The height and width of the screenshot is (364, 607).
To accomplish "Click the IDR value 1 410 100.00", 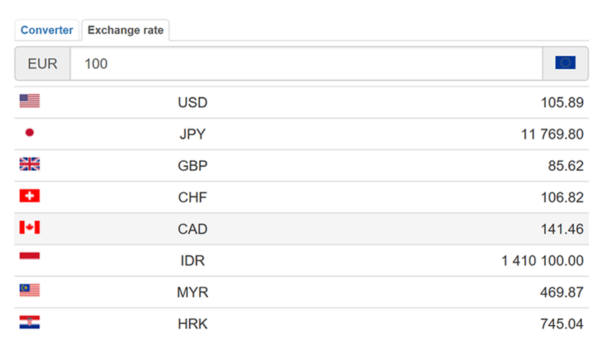I will pyautogui.click(x=542, y=261).
